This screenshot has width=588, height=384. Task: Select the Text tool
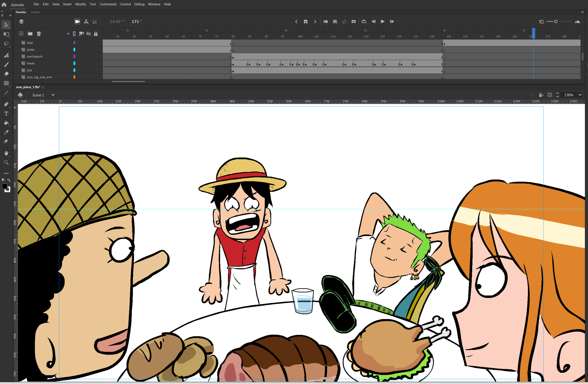6,114
